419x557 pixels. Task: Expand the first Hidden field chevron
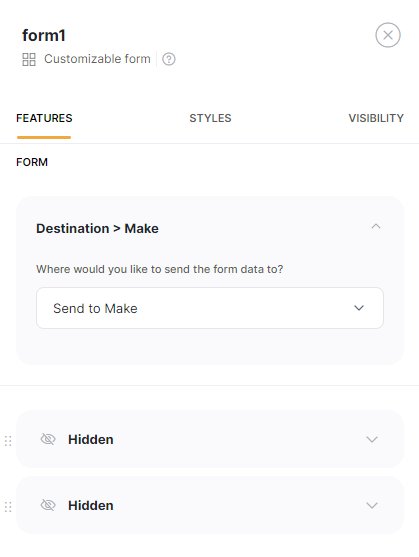[372, 439]
